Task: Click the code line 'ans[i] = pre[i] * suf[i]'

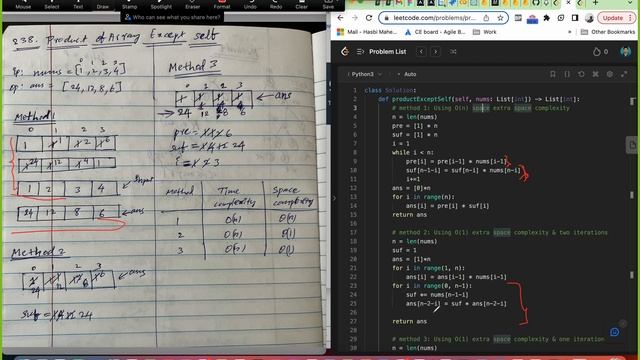Action: [447, 206]
